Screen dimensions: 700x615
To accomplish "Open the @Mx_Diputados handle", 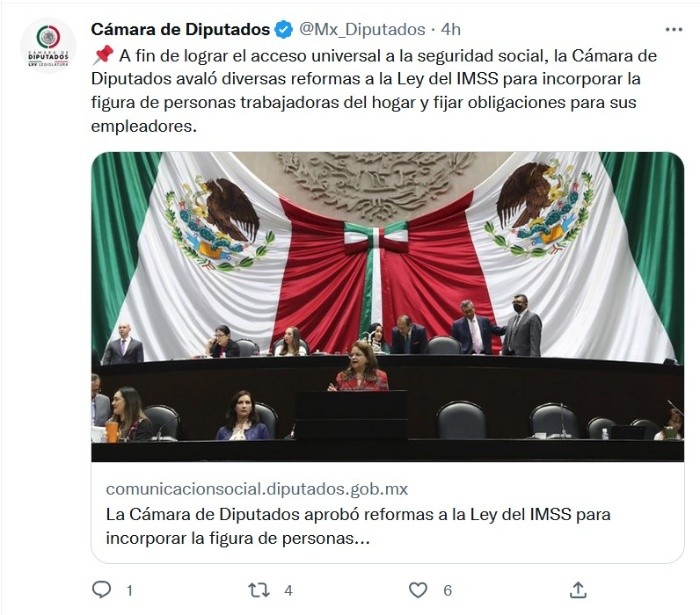I will coord(362,29).
